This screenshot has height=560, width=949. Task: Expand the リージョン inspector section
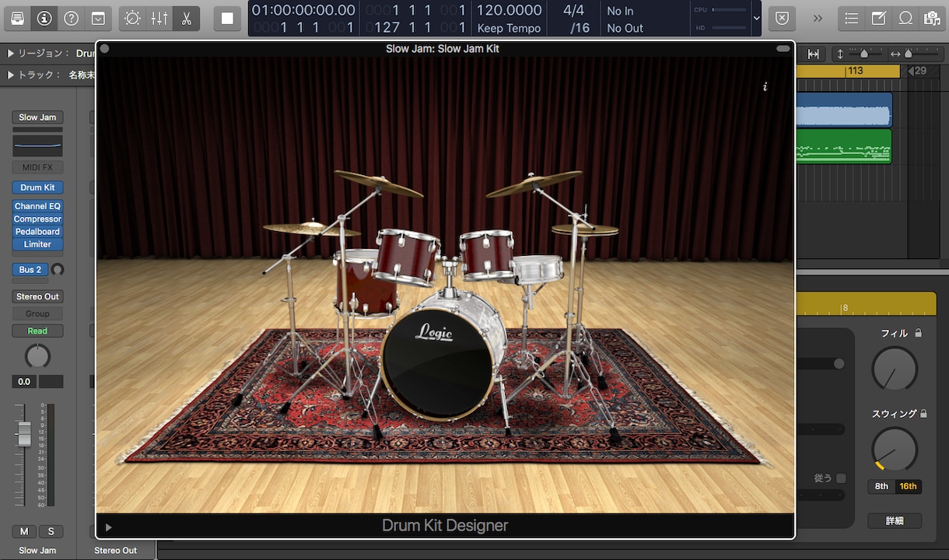[x=11, y=54]
